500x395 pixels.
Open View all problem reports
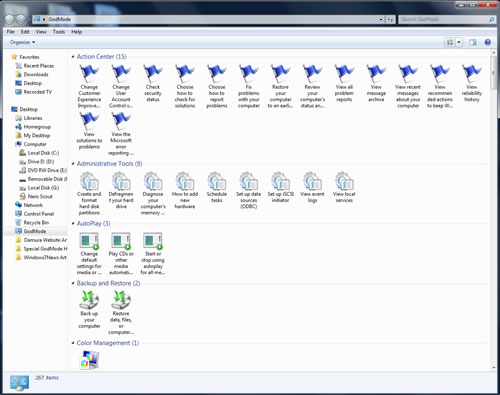(344, 83)
